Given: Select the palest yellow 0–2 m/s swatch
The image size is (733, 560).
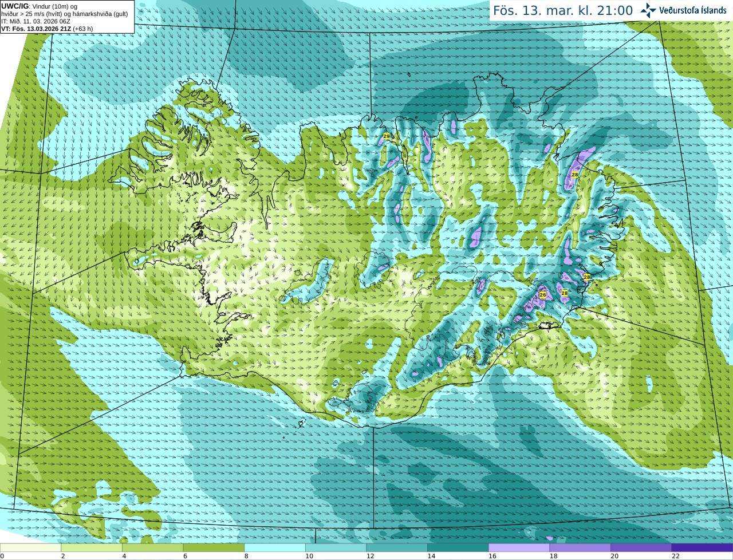Looking at the screenshot, I should coord(30,547).
